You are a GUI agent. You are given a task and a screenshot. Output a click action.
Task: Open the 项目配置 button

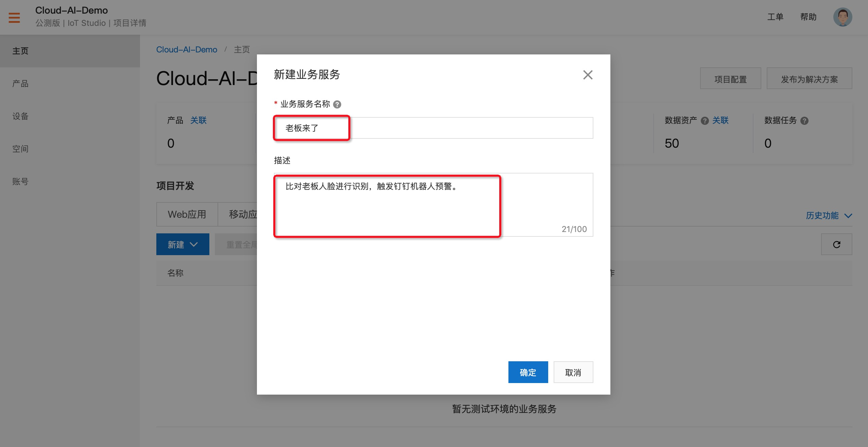[730, 79]
